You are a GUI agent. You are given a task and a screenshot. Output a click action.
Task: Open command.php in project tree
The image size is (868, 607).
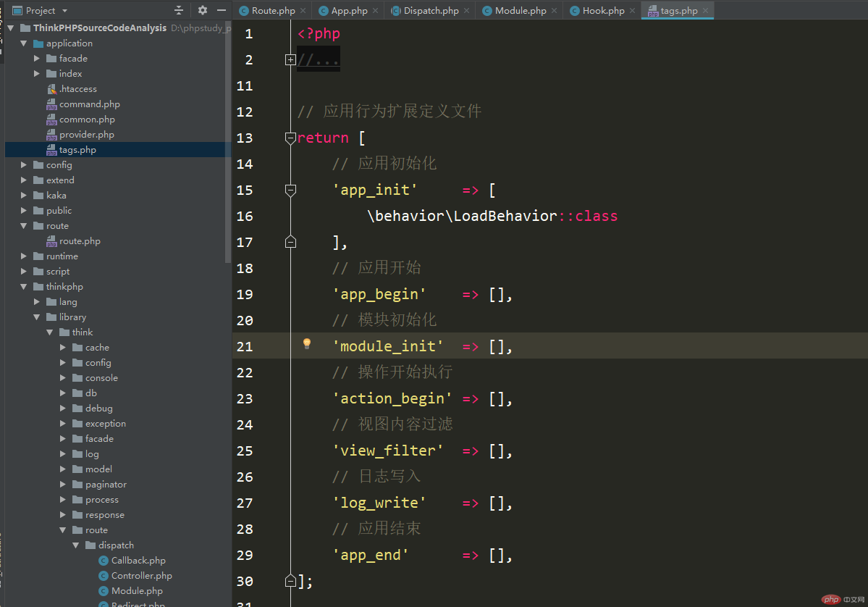coord(90,104)
